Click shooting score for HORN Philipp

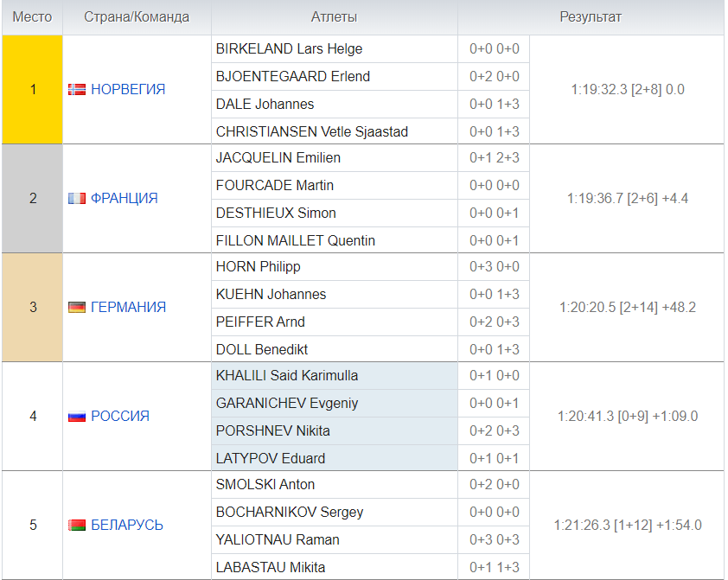click(494, 267)
